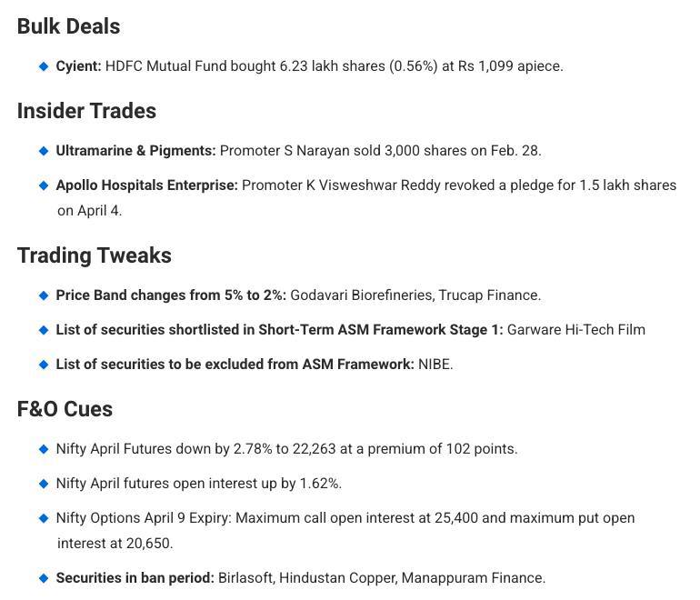Click the bullet next to open interest up by 1.62%
Viewport: 700px width, 600px height.
click(44, 484)
